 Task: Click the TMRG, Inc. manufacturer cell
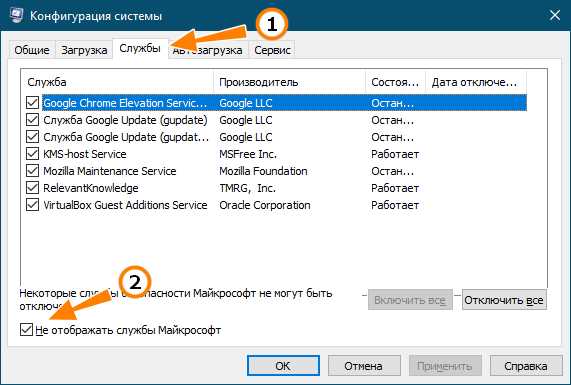tap(248, 188)
